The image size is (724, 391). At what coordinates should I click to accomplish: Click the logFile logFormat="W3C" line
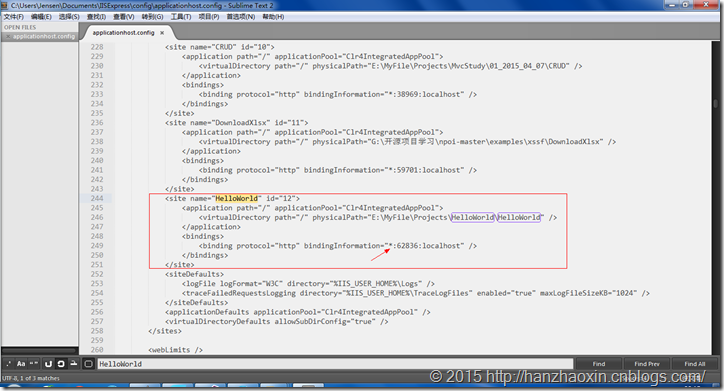point(308,283)
